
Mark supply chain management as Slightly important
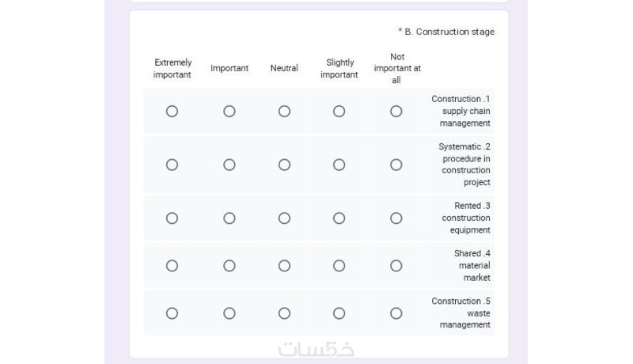coord(339,111)
